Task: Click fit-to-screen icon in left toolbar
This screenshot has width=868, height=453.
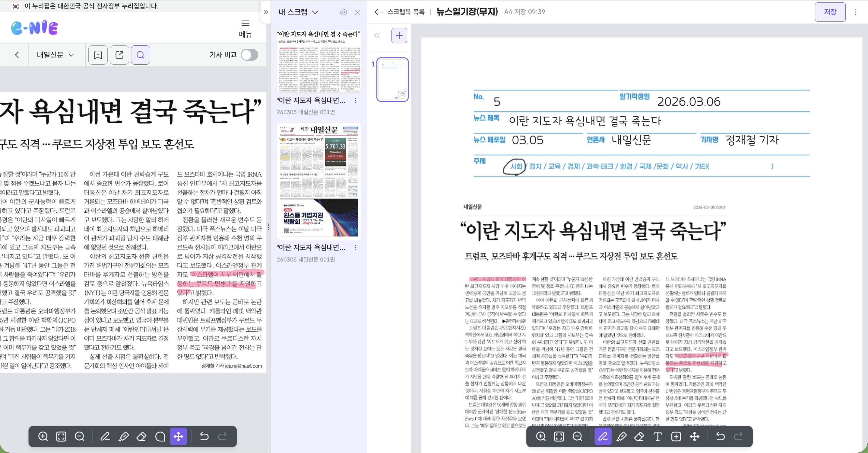Action: pyautogui.click(x=61, y=436)
